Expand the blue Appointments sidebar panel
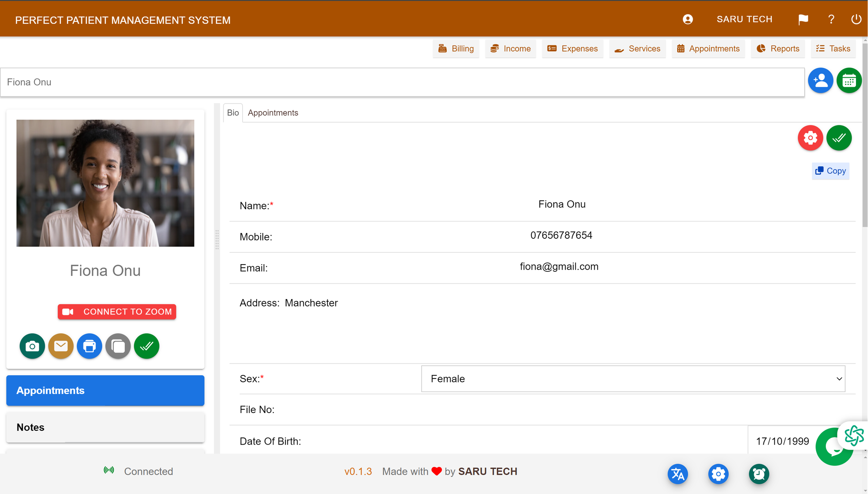 pyautogui.click(x=105, y=390)
